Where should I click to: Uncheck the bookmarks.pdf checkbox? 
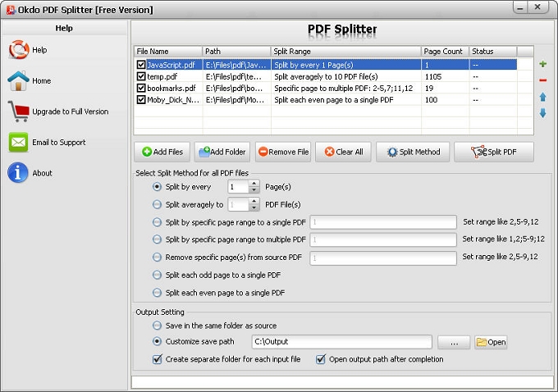point(141,88)
